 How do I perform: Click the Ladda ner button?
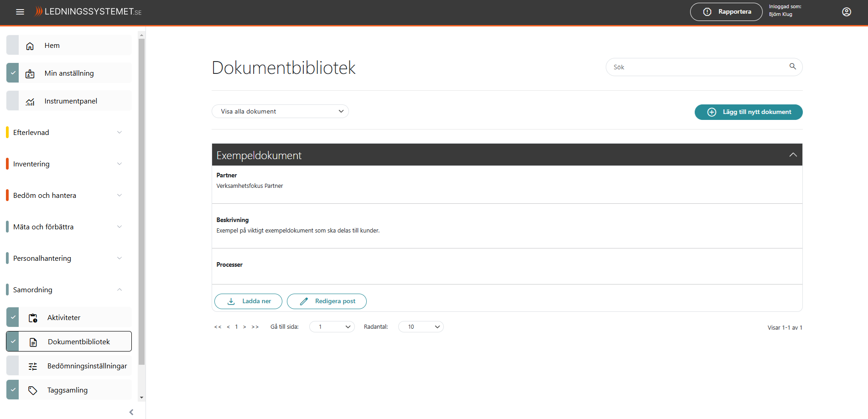point(248,301)
